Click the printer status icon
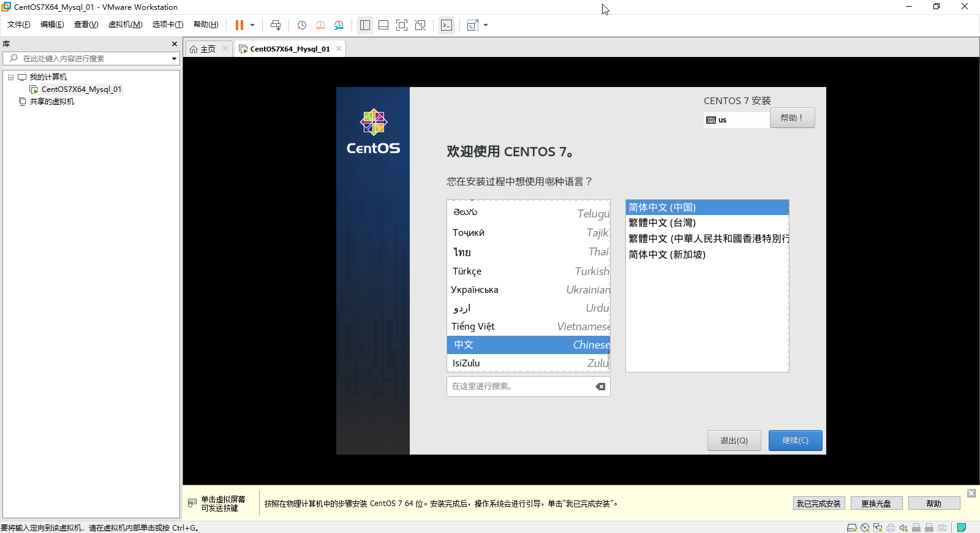Viewport: 980px width, 533px height. tap(891, 527)
